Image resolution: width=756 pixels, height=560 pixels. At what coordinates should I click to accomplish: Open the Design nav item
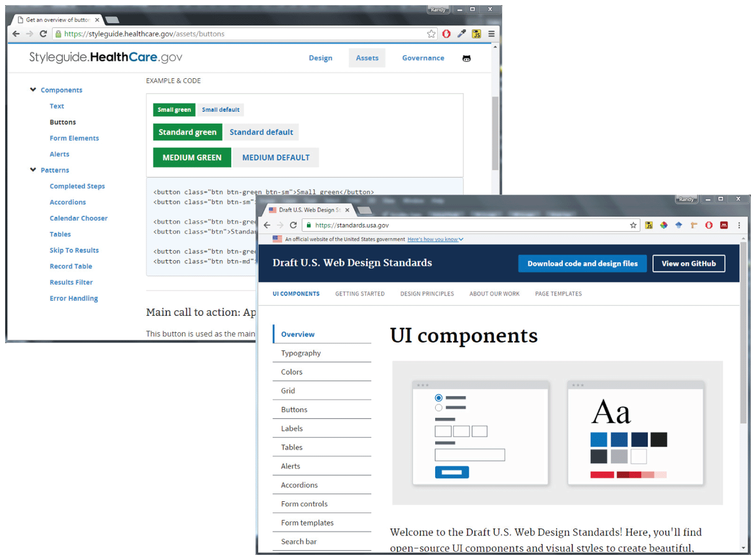[320, 58]
